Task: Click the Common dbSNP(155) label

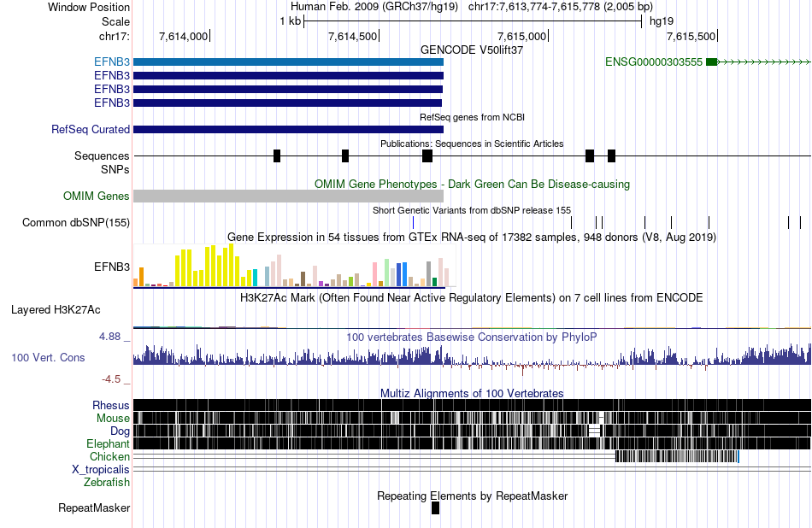Action: click(x=76, y=223)
